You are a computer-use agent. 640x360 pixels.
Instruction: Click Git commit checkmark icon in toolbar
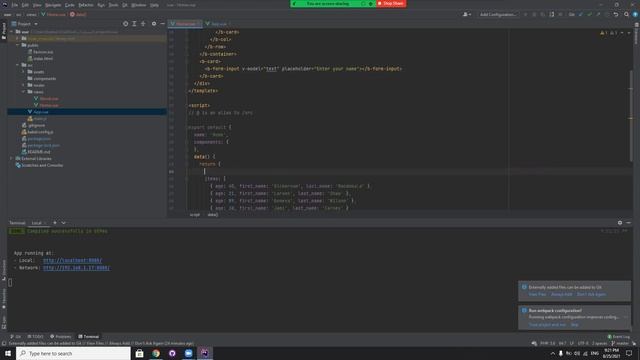(x=589, y=14)
